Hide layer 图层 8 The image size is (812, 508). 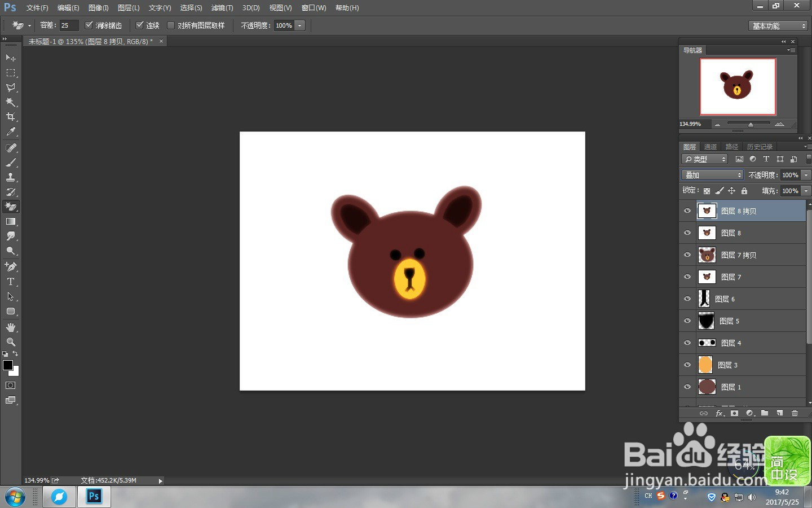pyautogui.click(x=687, y=233)
